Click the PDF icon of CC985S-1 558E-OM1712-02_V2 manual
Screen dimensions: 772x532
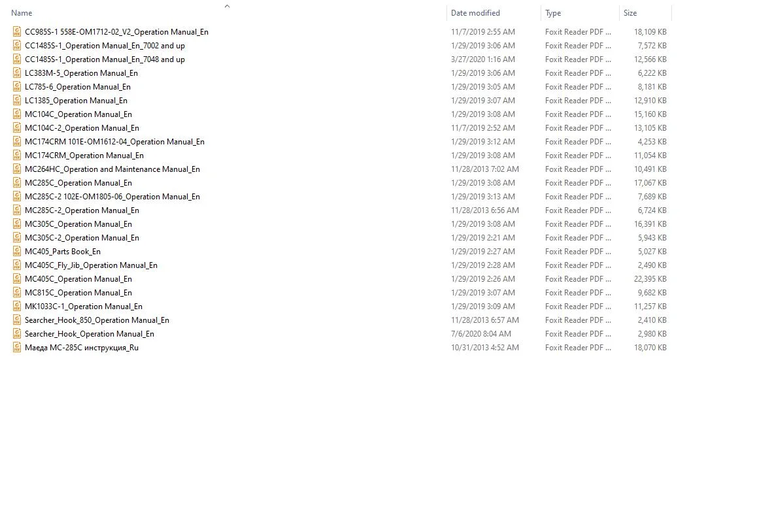(x=17, y=31)
